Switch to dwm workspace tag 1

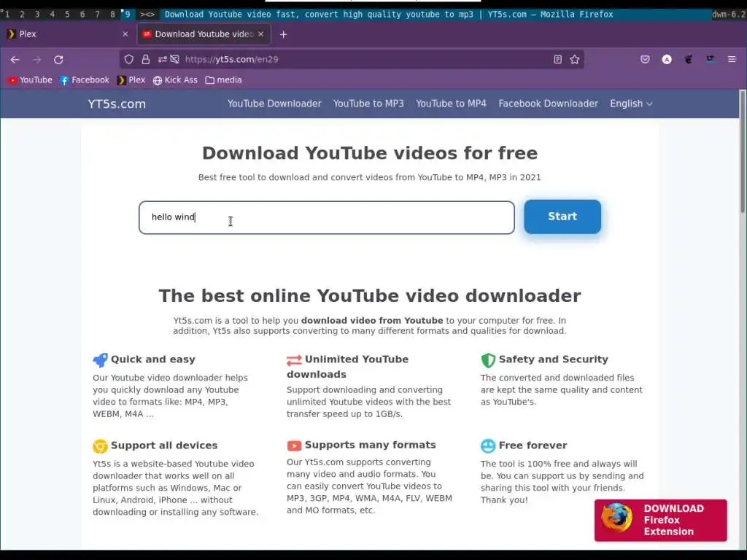(7, 15)
